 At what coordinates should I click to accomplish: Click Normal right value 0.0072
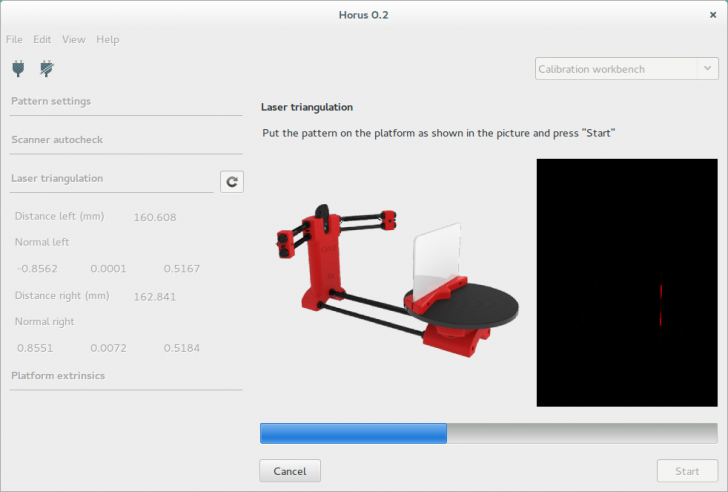(x=108, y=348)
